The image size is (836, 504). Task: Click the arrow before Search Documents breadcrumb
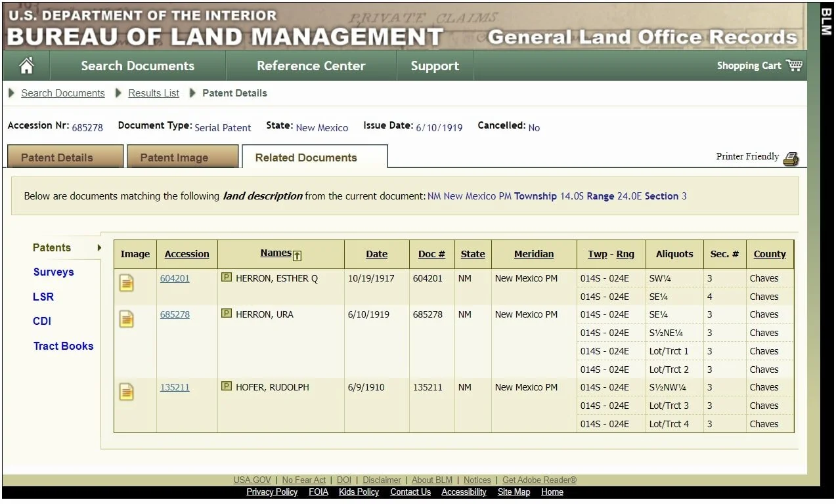[12, 93]
